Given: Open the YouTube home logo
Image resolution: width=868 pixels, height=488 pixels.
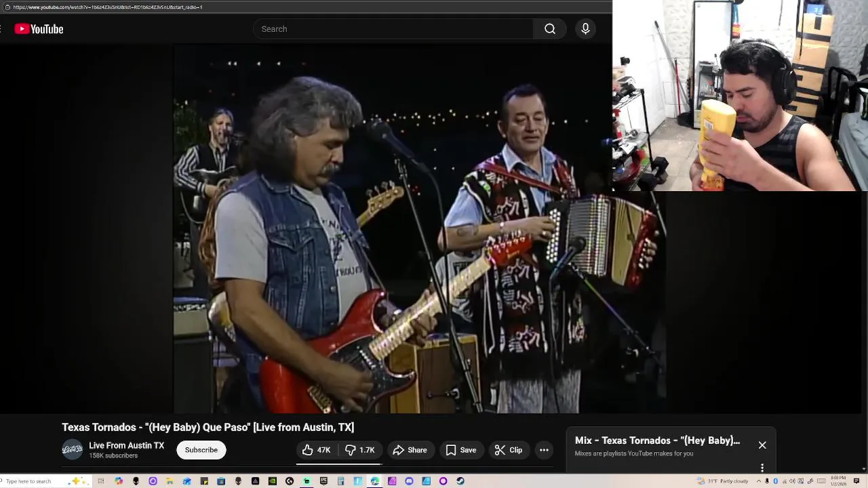Looking at the screenshot, I should [x=39, y=29].
